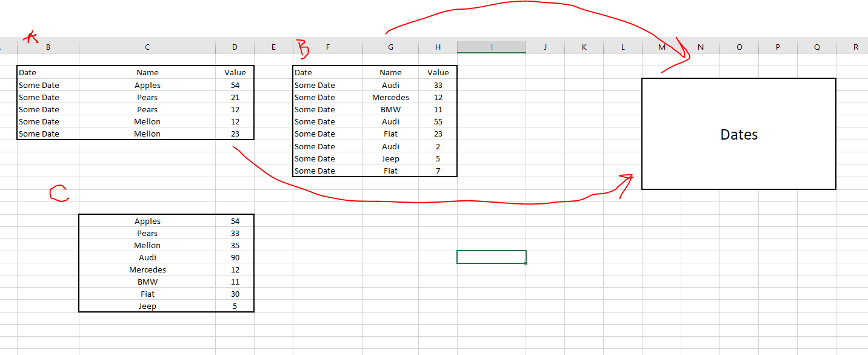
Task: Click "Value" header in the dated fruit table
Action: tap(235, 72)
